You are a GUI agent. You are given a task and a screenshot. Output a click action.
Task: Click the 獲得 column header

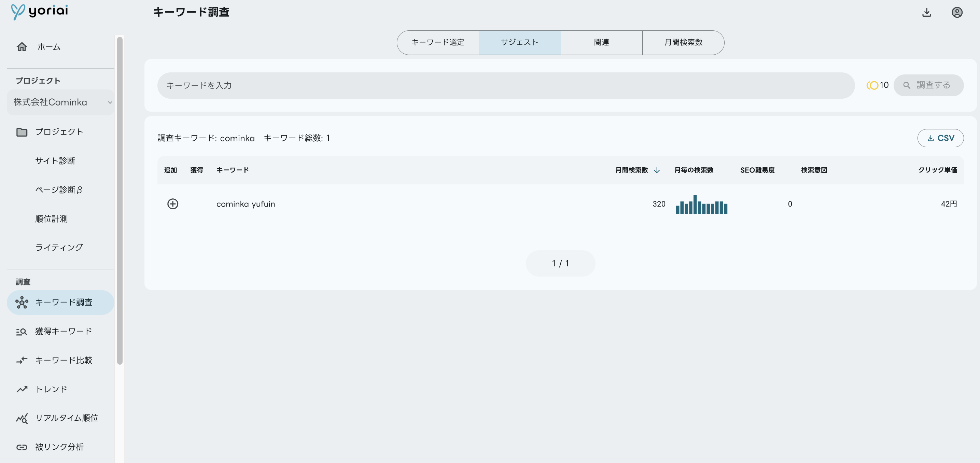(197, 170)
